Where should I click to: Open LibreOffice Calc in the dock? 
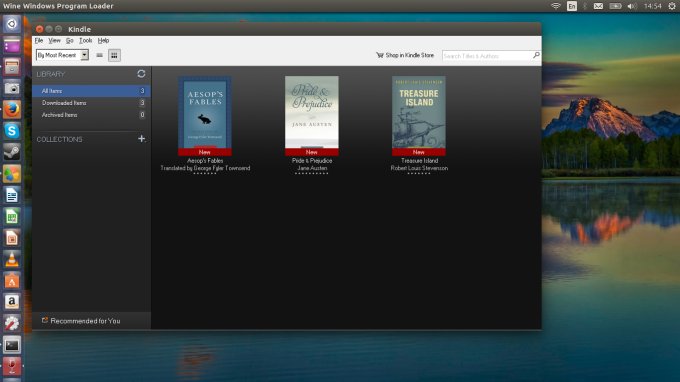[x=12, y=216]
